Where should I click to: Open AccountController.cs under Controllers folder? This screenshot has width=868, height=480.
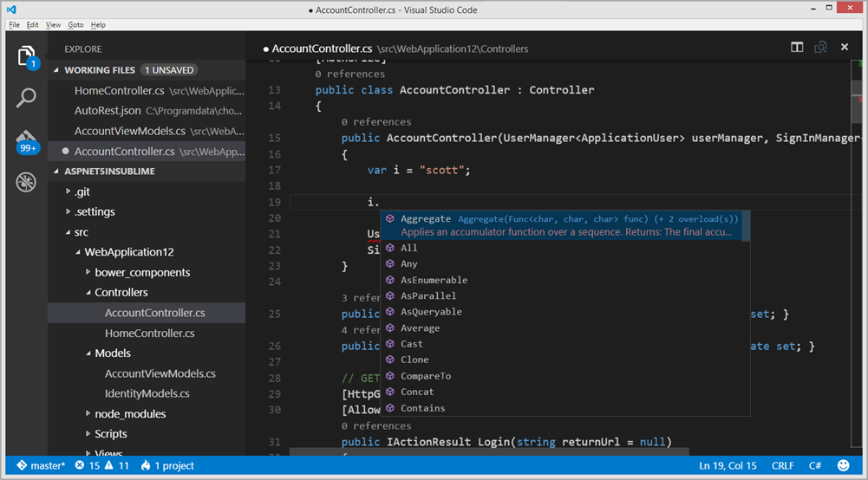[x=147, y=313]
